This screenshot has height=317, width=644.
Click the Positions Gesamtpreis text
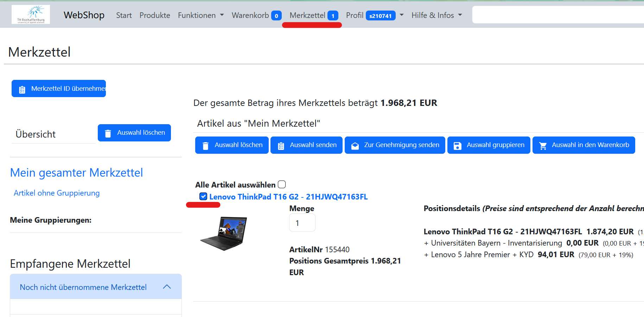pyautogui.click(x=345, y=267)
